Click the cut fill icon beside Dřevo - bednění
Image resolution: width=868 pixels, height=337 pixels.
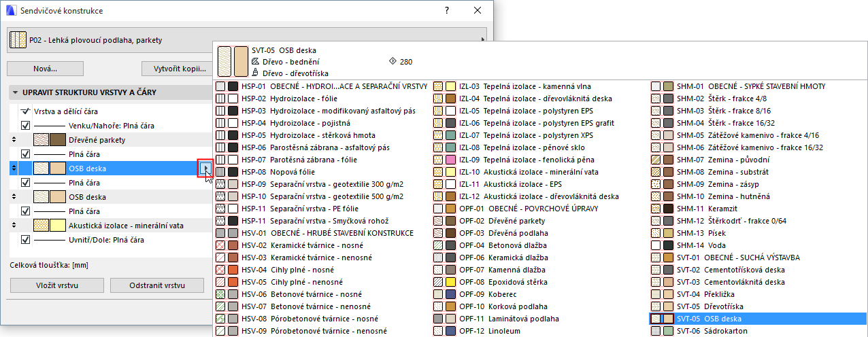click(x=255, y=62)
